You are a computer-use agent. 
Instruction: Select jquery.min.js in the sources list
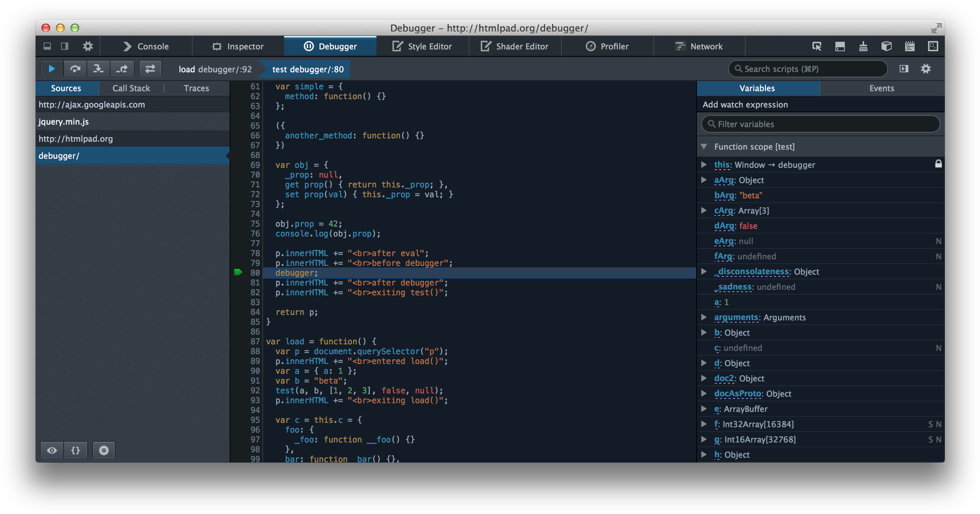[x=64, y=122]
